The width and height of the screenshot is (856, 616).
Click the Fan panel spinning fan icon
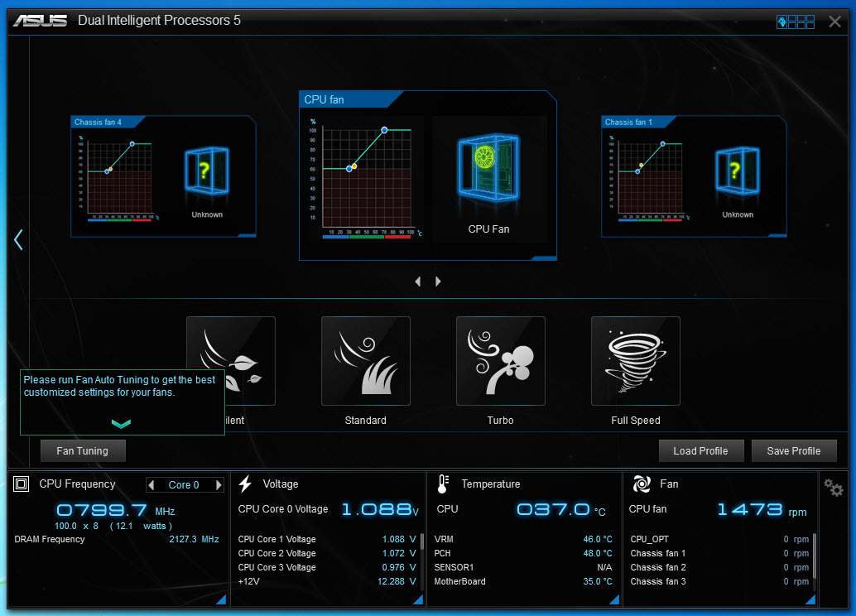pyautogui.click(x=642, y=484)
